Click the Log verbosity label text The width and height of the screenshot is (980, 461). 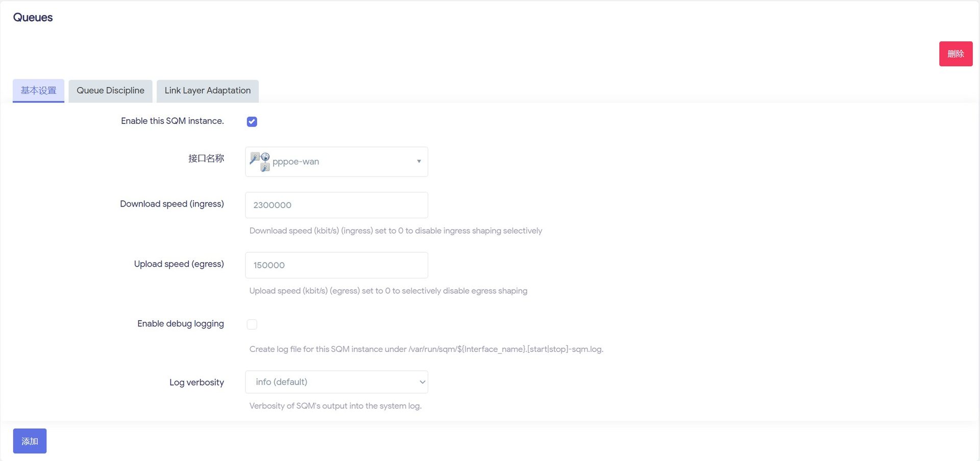click(197, 382)
